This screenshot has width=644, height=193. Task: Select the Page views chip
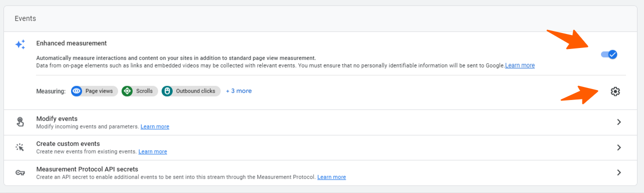(x=95, y=91)
